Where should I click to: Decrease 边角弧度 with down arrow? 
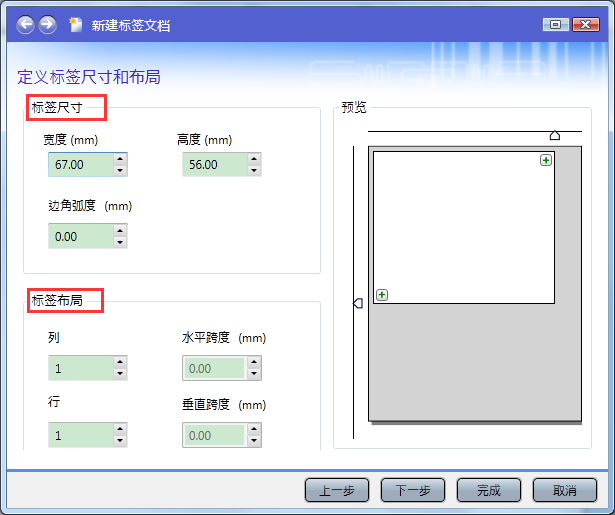tap(120, 242)
